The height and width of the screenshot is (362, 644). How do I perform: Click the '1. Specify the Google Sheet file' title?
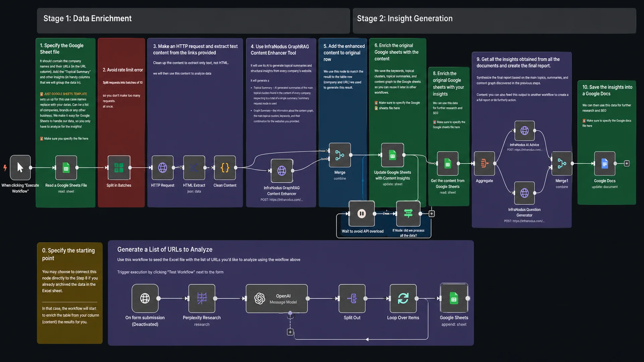(x=62, y=49)
